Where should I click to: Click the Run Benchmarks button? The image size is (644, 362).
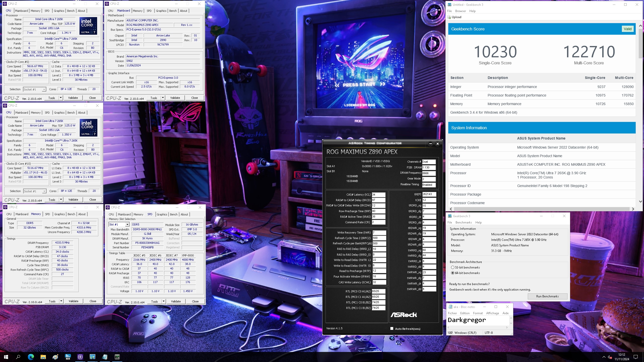(547, 296)
